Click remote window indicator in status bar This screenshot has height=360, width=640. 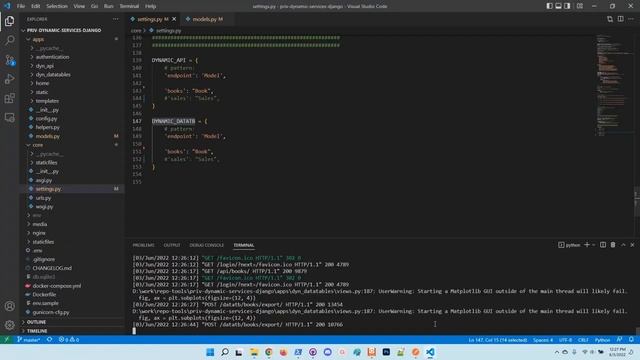click(6, 340)
